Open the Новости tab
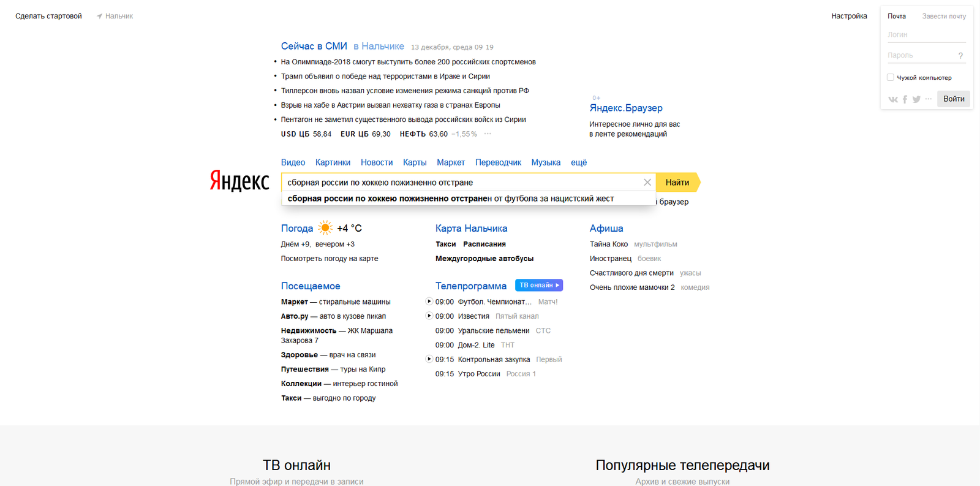 (x=377, y=162)
